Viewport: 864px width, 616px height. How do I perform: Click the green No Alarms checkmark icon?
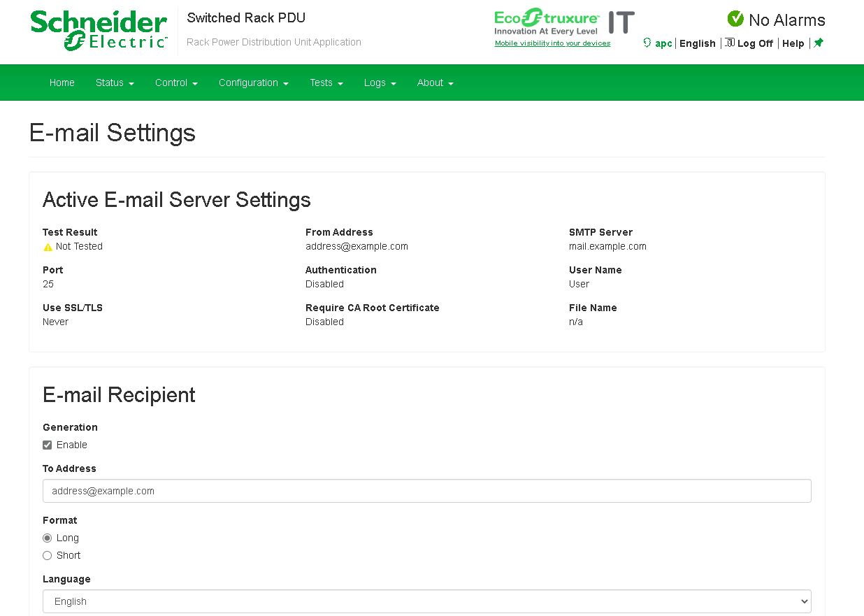735,19
